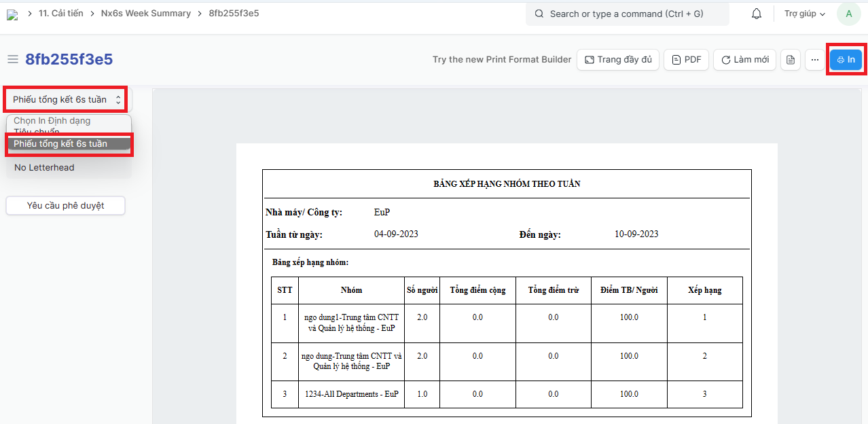The height and width of the screenshot is (424, 868).
Task: Click Yêu cầu phê duyệt button
Action: tap(65, 205)
